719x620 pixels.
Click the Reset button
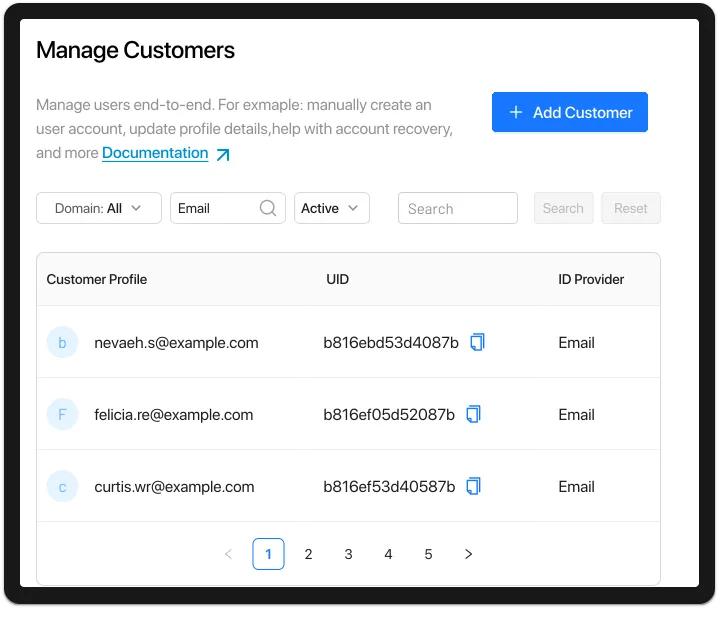click(x=631, y=208)
